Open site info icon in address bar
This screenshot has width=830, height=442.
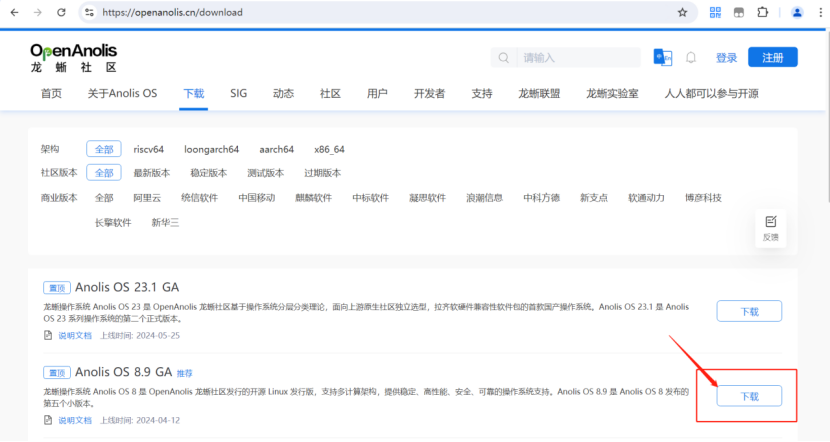(x=89, y=12)
